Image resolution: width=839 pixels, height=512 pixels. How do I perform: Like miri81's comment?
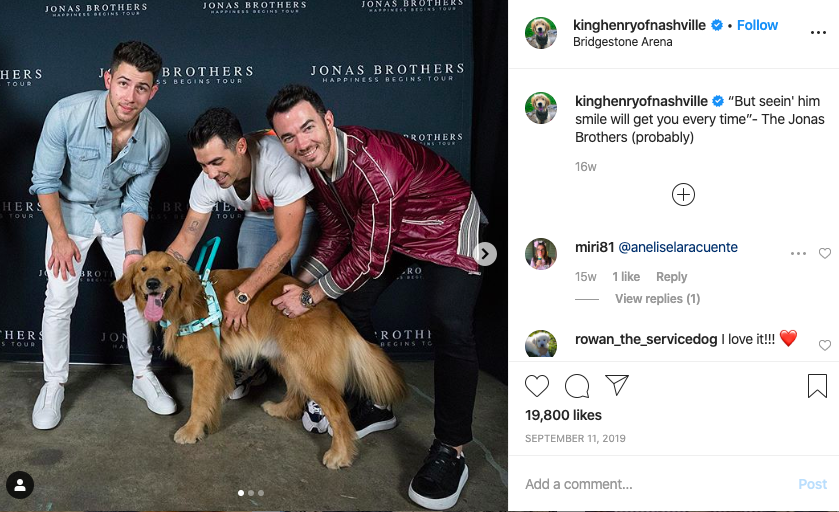click(x=825, y=253)
